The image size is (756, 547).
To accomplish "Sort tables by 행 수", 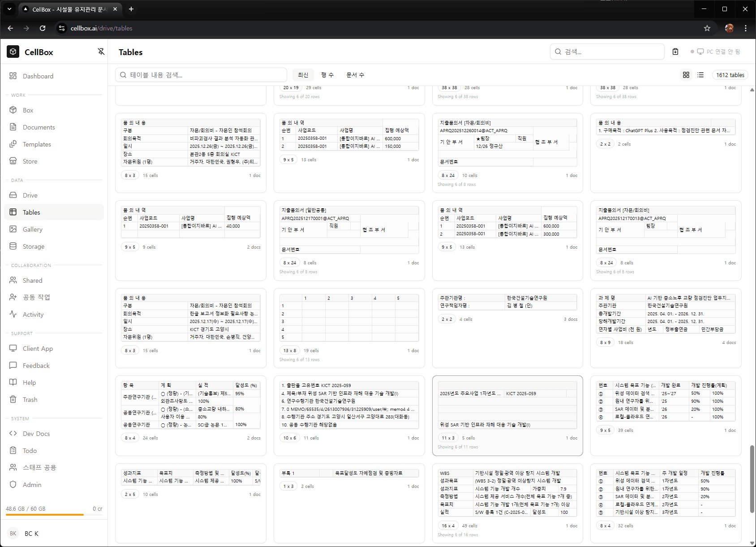I will coord(327,75).
